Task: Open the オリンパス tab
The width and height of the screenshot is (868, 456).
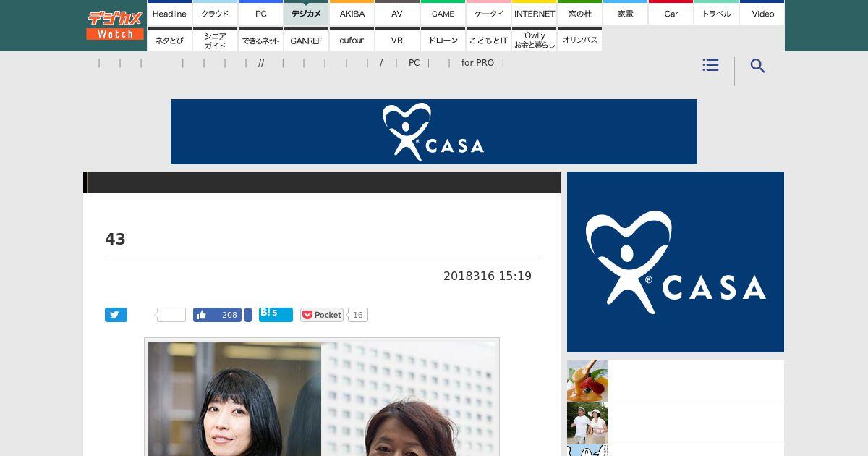Action: point(579,40)
